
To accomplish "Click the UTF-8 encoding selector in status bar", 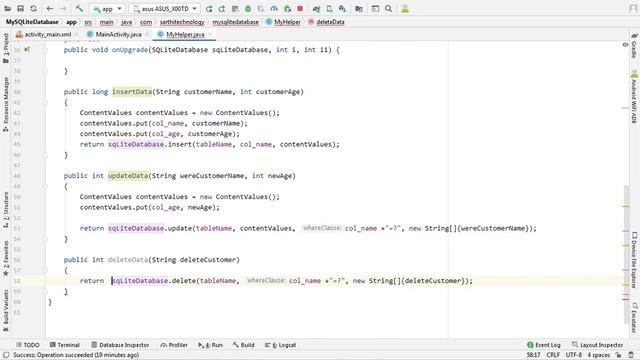I will tap(573, 355).
